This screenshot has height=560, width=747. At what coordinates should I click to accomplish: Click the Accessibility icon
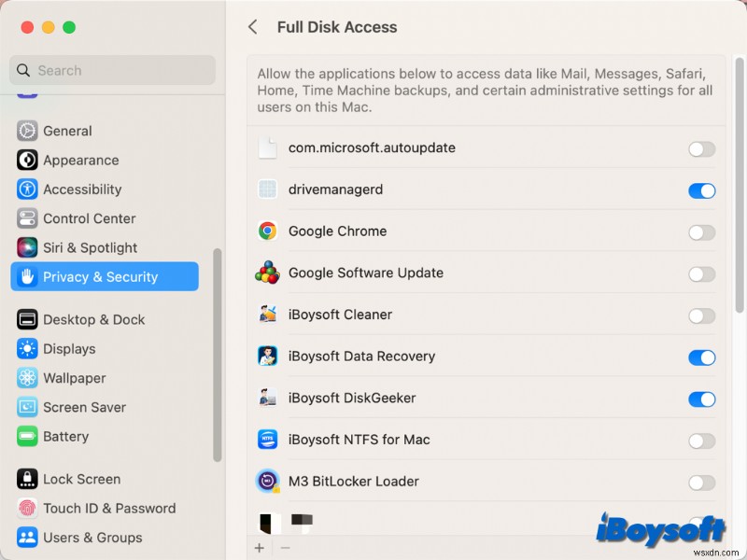[27, 189]
